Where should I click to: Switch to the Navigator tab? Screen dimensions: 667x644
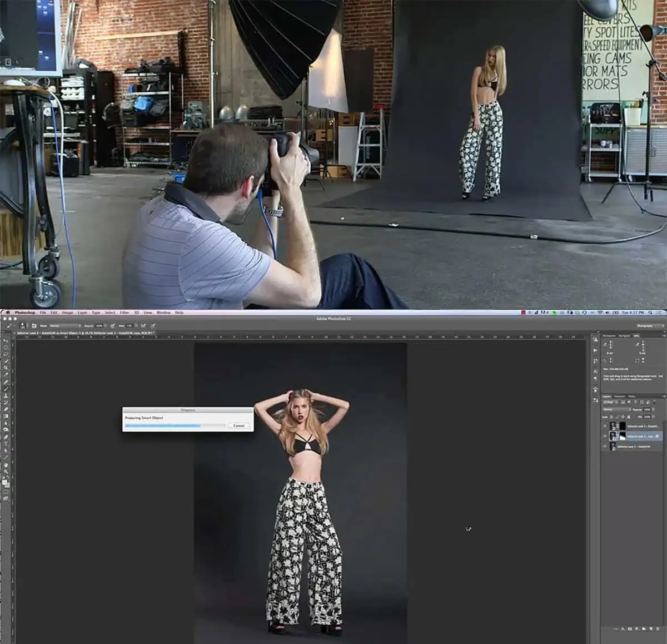624,335
